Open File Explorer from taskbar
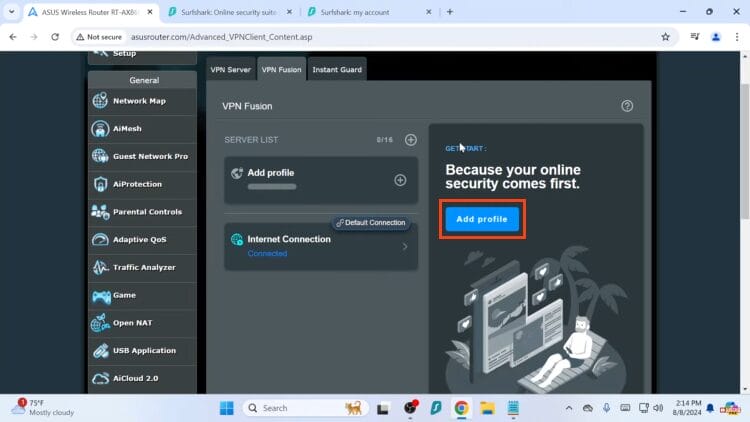 487,408
